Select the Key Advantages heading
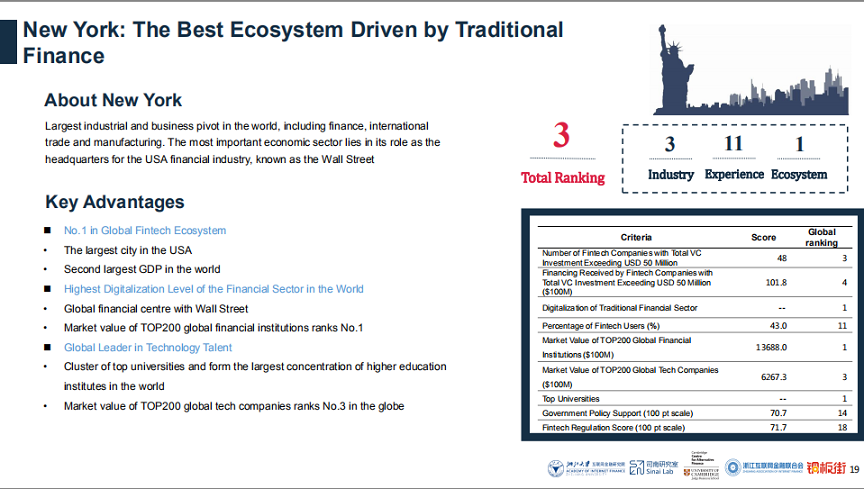864x489 pixels. click(x=115, y=202)
